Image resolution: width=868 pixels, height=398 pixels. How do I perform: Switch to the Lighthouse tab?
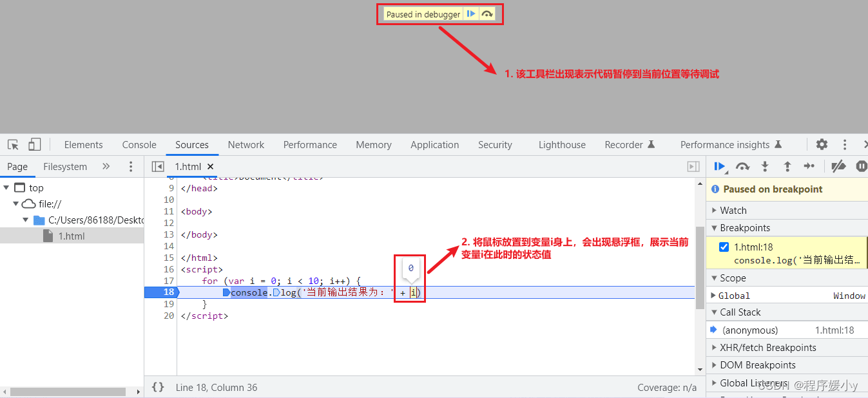[562, 145]
